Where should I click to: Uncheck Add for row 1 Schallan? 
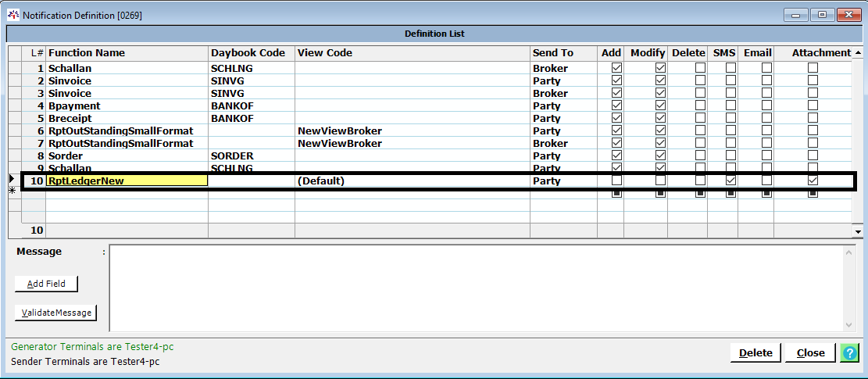(616, 68)
